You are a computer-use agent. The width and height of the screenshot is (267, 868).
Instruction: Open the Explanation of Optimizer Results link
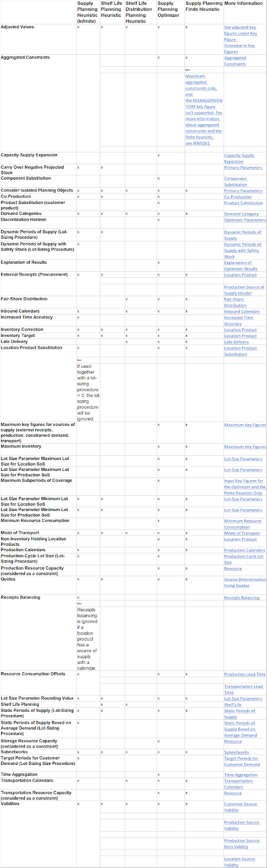pos(241,265)
